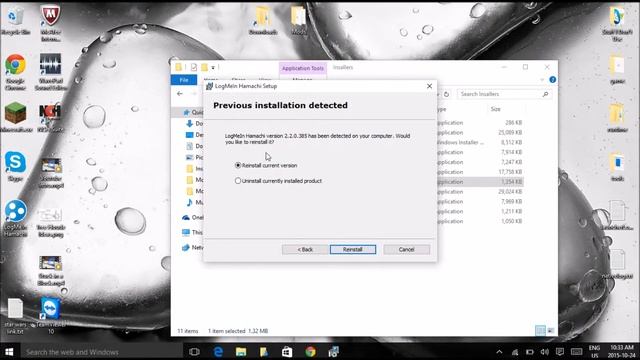Switch Explorer to large icons view
640x360 pixels.
[551, 331]
